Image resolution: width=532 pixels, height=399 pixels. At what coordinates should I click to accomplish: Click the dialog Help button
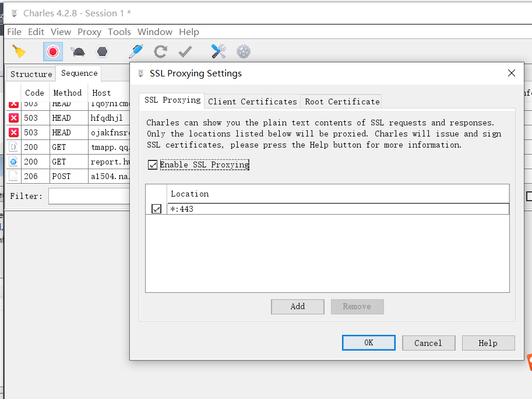(488, 343)
